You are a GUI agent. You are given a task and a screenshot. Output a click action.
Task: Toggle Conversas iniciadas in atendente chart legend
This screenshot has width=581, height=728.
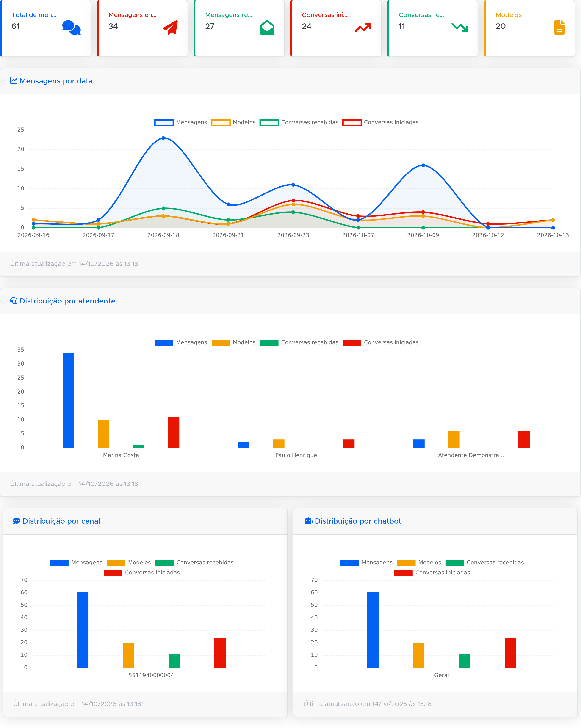pos(381,343)
